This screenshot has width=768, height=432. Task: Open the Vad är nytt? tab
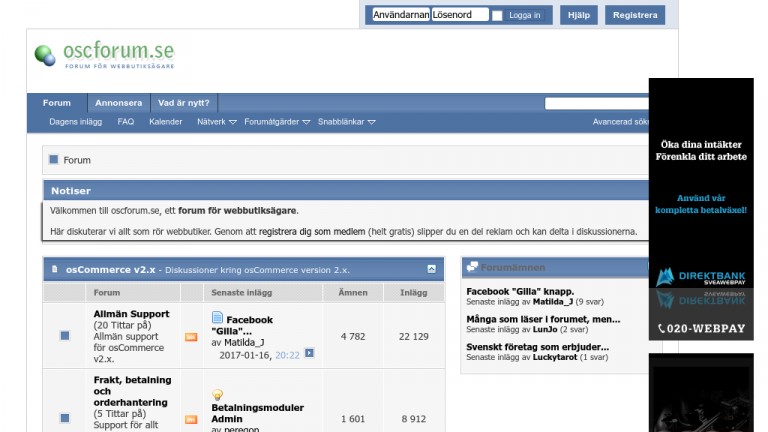[184, 103]
